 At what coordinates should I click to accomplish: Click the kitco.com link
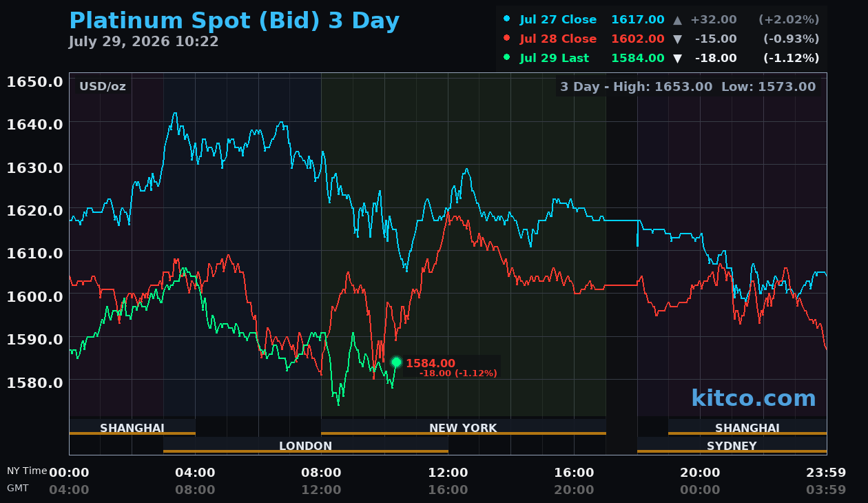[754, 398]
